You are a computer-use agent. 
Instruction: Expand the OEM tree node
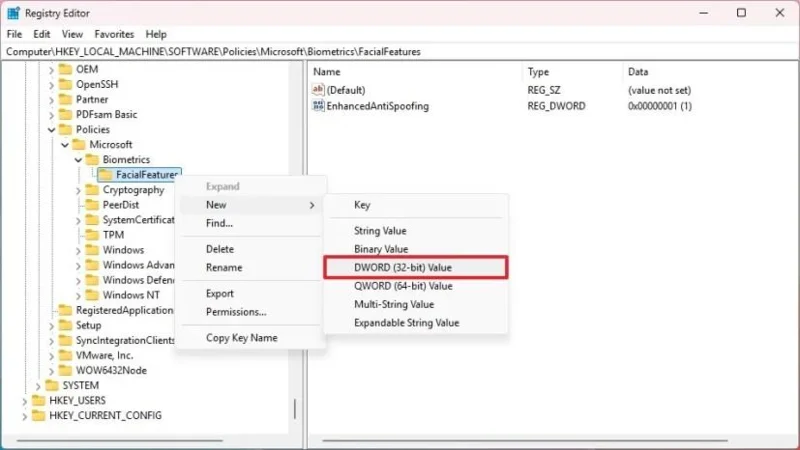51,69
